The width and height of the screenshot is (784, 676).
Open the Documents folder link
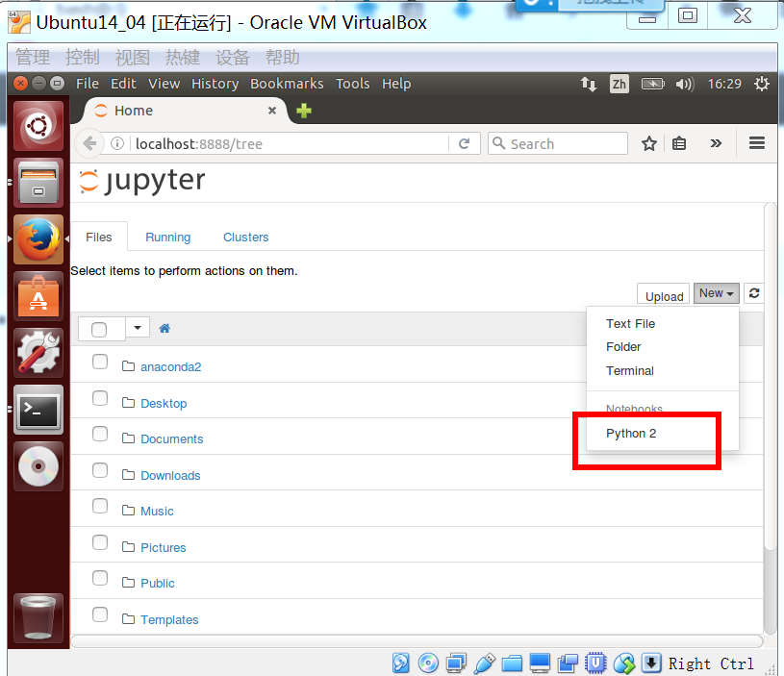[172, 439]
